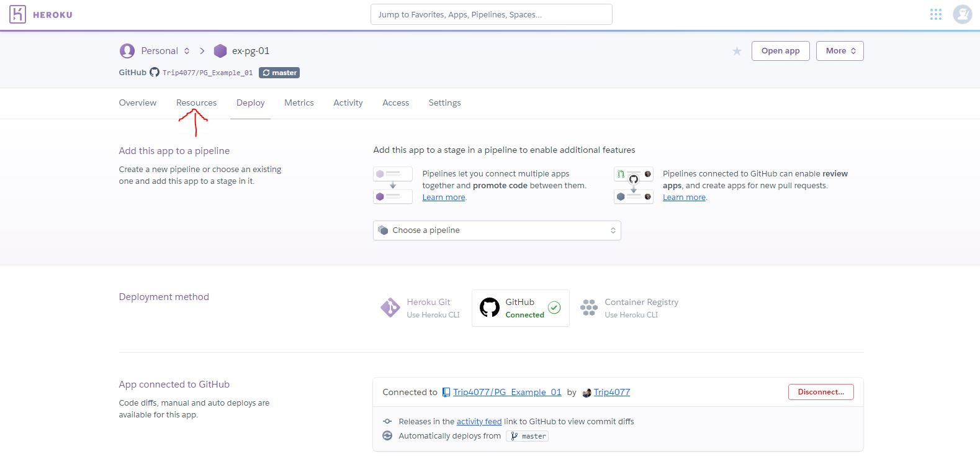Click the repository book icon
The width and height of the screenshot is (980, 469).
click(x=446, y=393)
